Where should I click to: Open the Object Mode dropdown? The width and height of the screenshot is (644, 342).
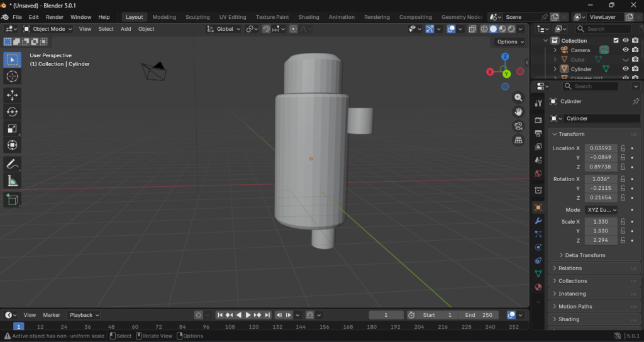pyautogui.click(x=48, y=29)
